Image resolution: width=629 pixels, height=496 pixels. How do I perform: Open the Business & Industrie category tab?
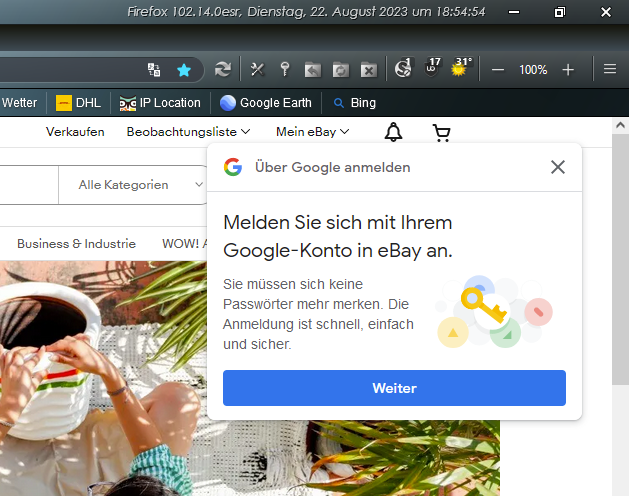76,244
